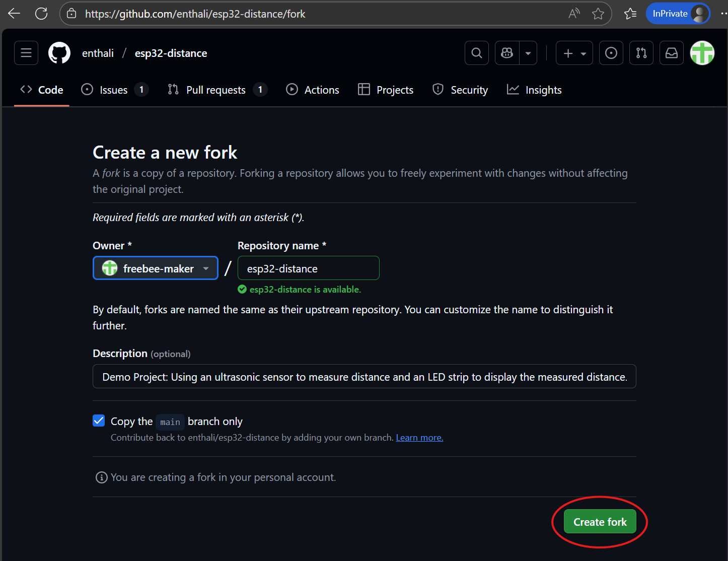The height and width of the screenshot is (561, 728).
Task: Refresh the page in the browser
Action: [41, 14]
